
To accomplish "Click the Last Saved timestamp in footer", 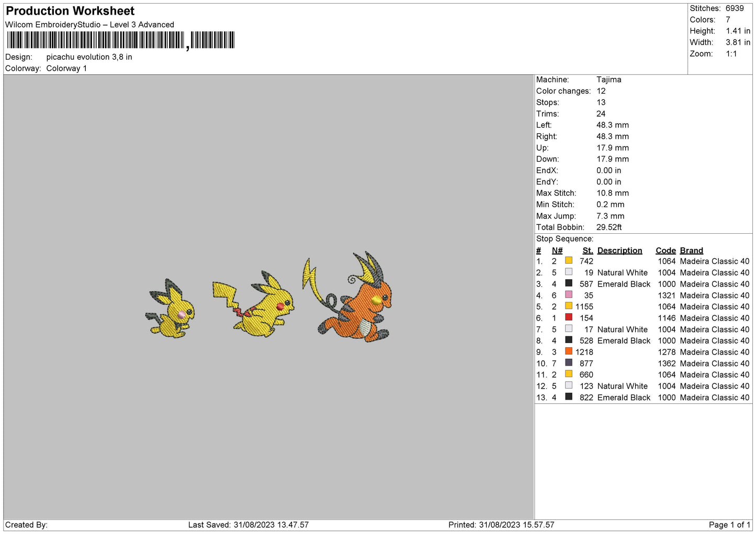I will click(249, 525).
